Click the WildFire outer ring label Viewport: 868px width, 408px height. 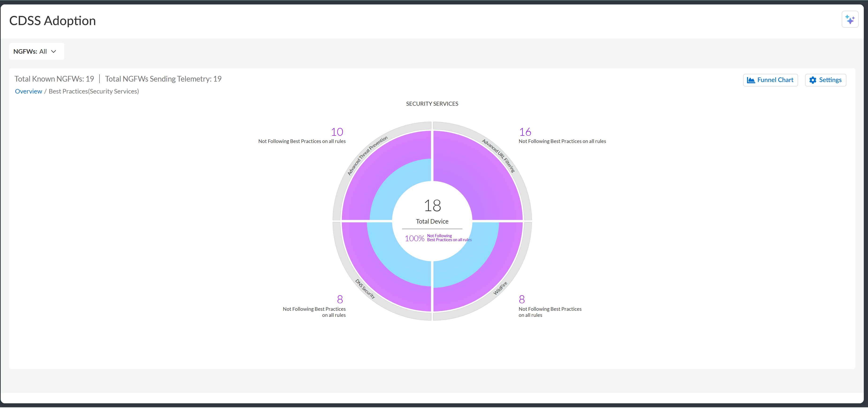500,288
